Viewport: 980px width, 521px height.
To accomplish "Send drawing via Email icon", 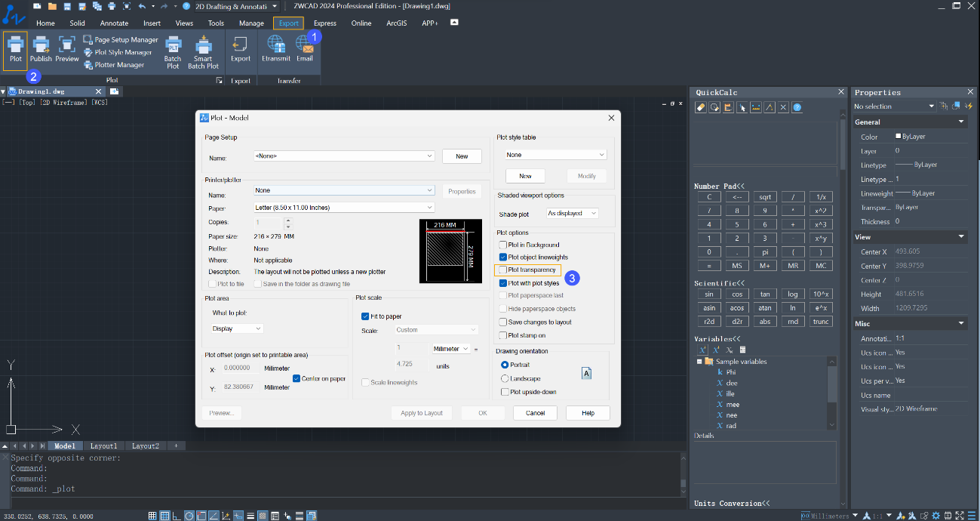I will 305,50.
